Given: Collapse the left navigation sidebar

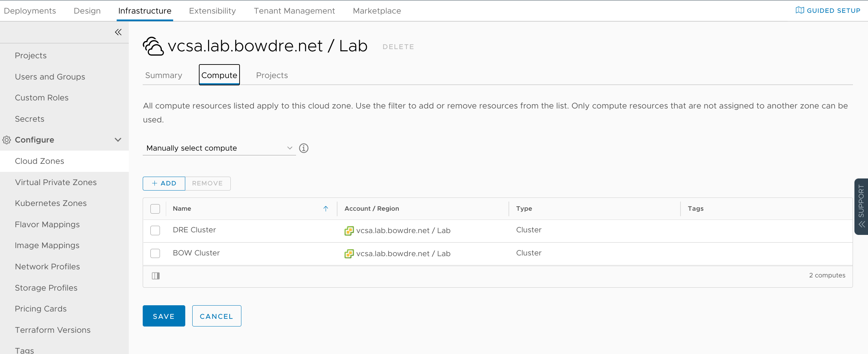Looking at the screenshot, I should (118, 32).
